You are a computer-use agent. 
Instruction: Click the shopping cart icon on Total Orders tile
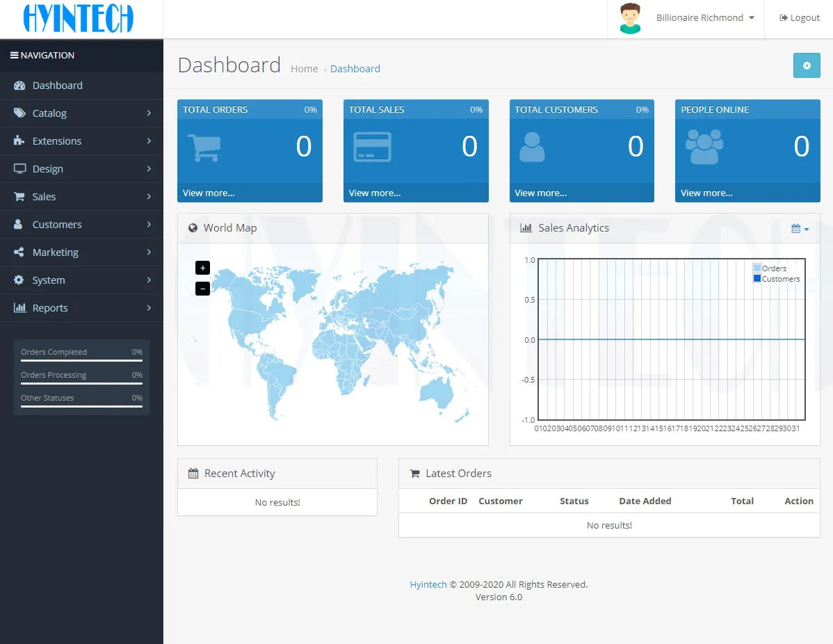coord(204,146)
